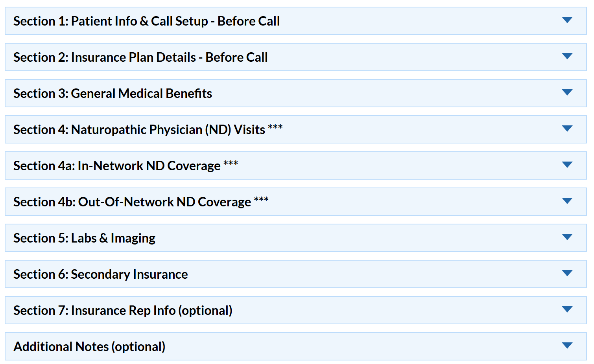The image size is (594, 364).
Task: Expand Section 4a In-Network arrow icon
Action: (x=567, y=165)
